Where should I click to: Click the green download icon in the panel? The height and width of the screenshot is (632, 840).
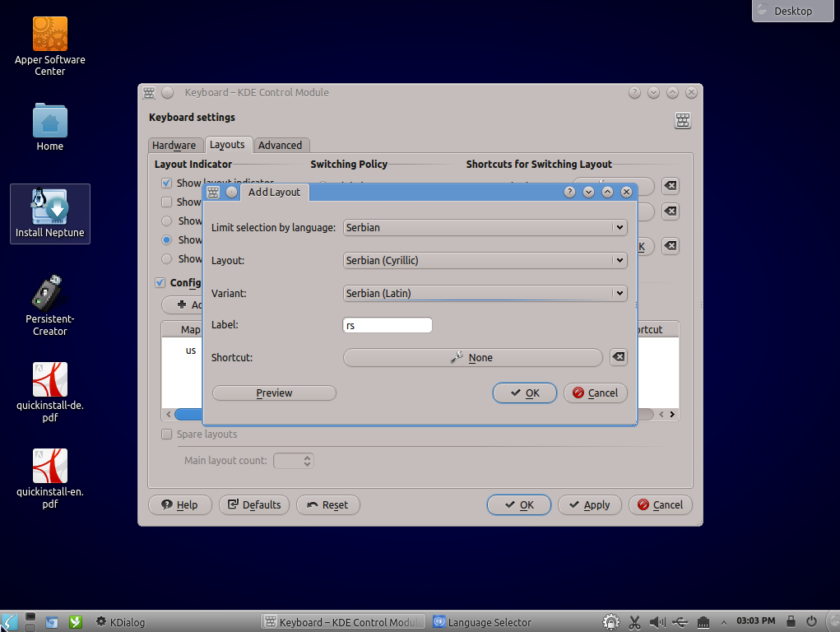pyautogui.click(x=76, y=622)
